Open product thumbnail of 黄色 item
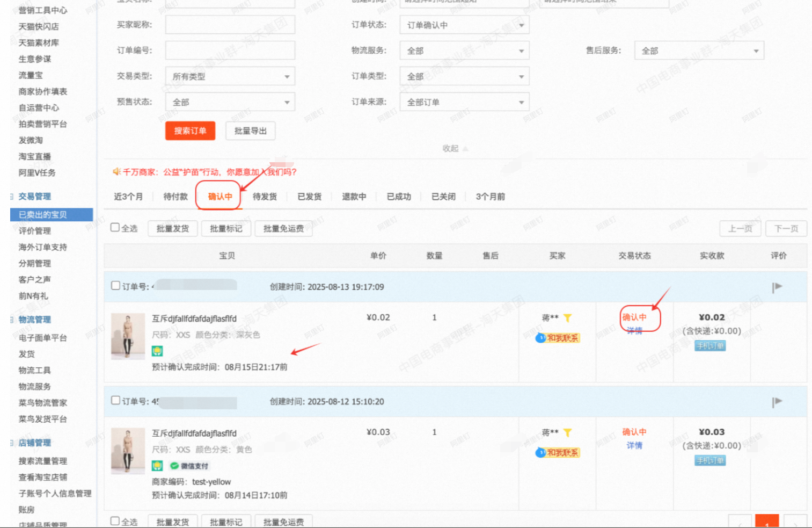 [128, 451]
